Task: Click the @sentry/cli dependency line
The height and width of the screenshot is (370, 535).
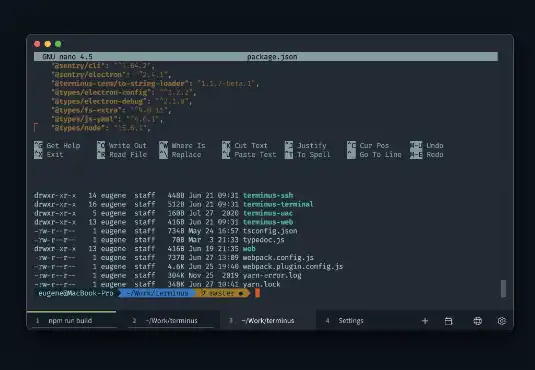Action: coord(103,66)
